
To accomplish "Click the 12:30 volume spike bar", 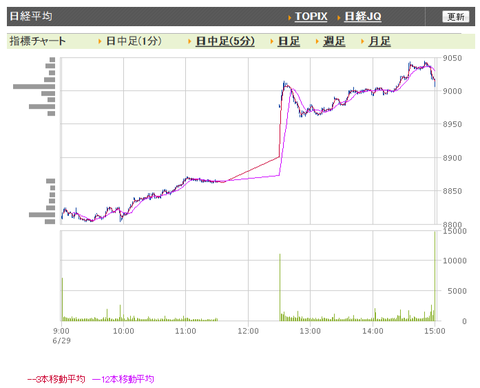I will point(280,287).
